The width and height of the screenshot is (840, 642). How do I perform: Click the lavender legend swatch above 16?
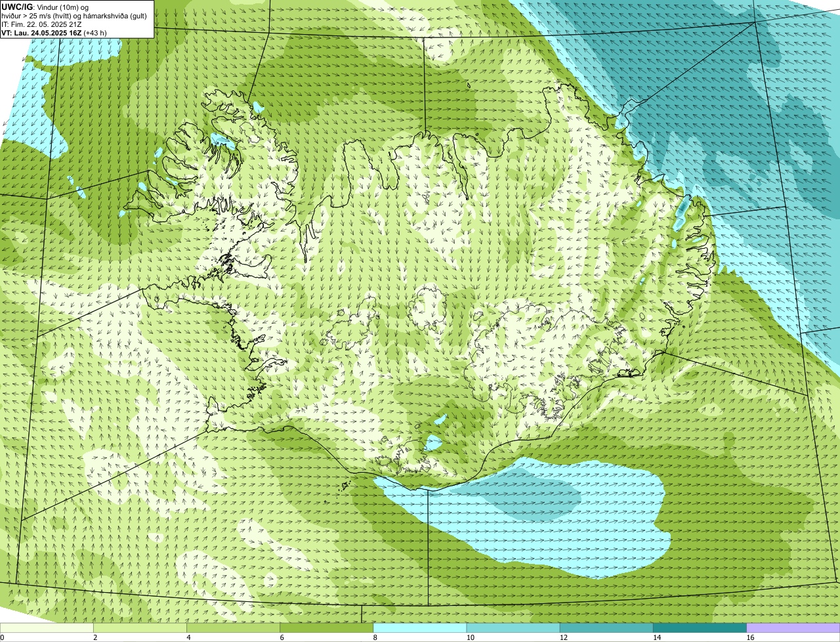coord(793,628)
